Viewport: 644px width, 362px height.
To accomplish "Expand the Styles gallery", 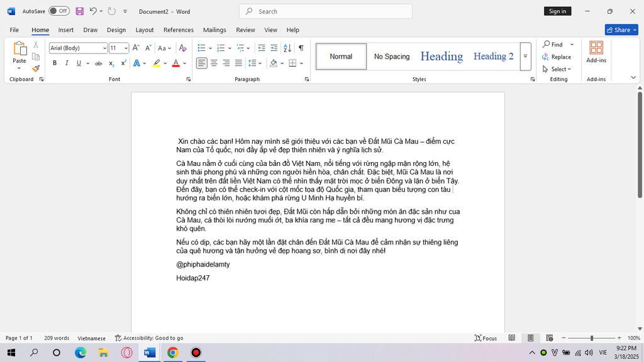I will [x=525, y=56].
